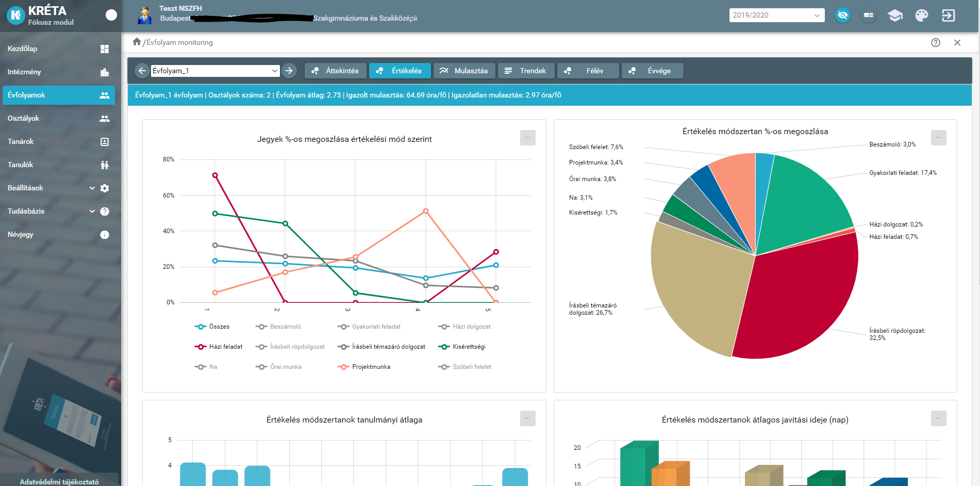The height and width of the screenshot is (486, 980).
Task: Toggle Házi feladat series in legend
Action: [x=219, y=347]
